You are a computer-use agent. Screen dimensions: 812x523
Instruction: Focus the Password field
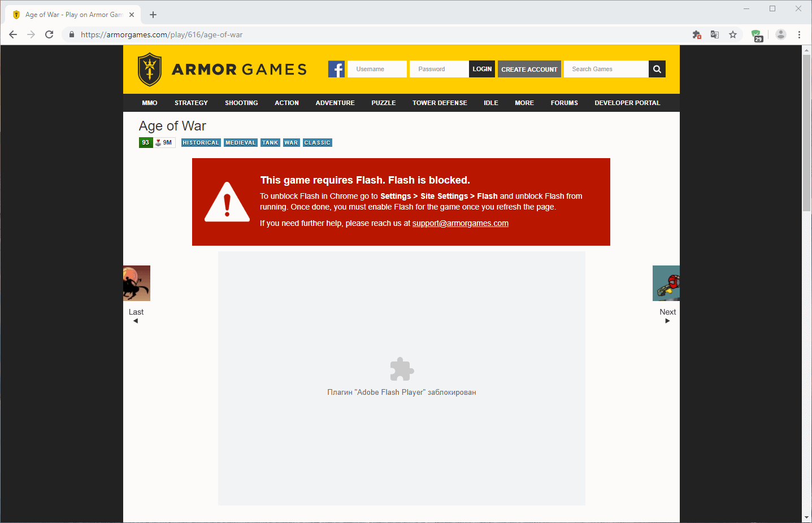point(439,69)
